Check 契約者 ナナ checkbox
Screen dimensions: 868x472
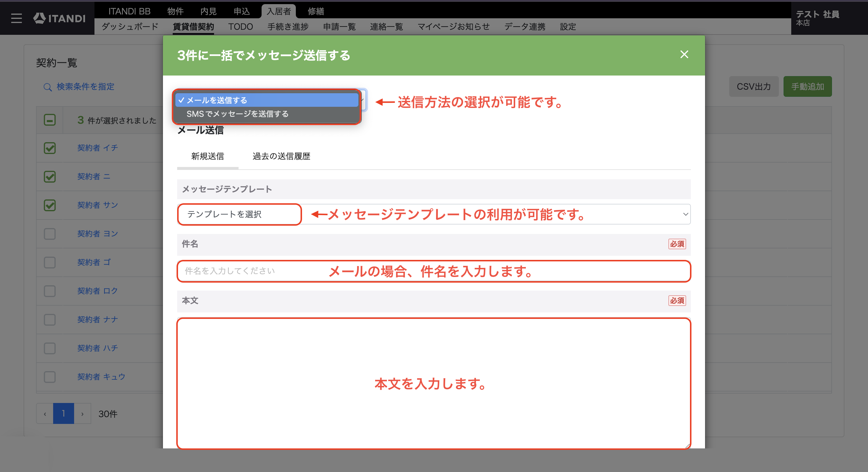pos(50,319)
